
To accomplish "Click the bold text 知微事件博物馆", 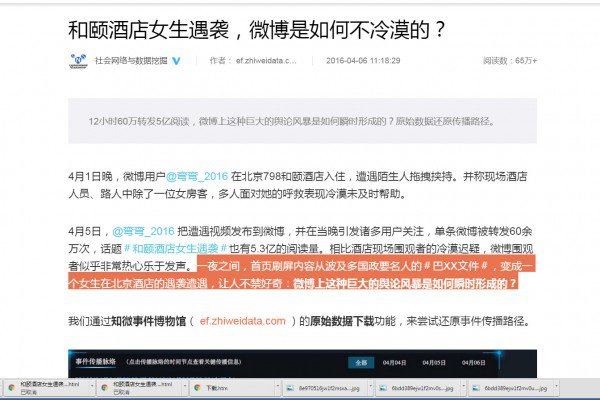I will [x=148, y=321].
